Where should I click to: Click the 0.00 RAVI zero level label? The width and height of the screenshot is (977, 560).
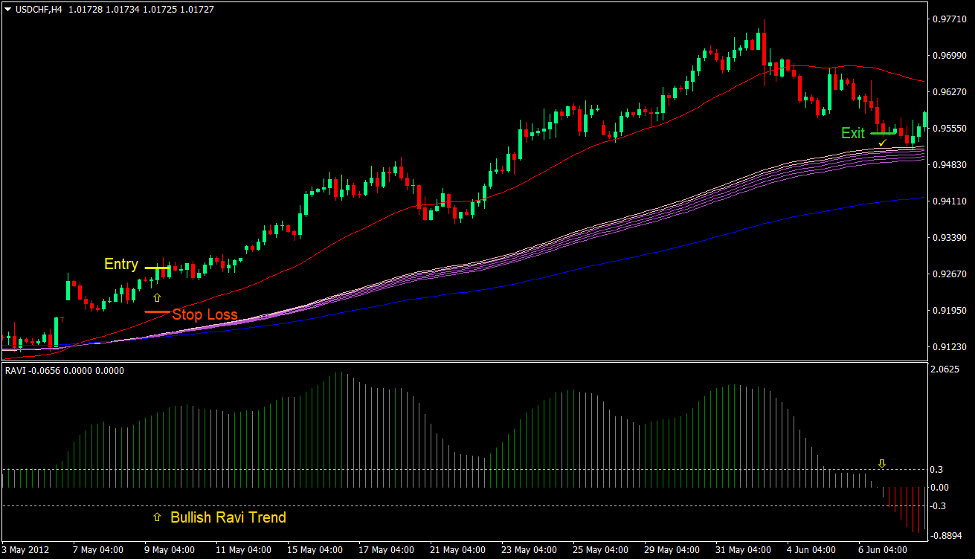(940, 488)
